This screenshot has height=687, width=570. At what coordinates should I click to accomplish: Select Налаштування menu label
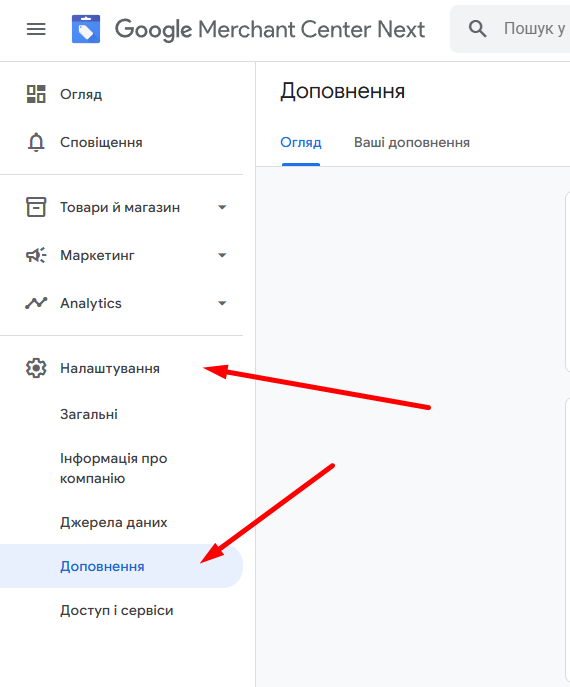tap(110, 368)
